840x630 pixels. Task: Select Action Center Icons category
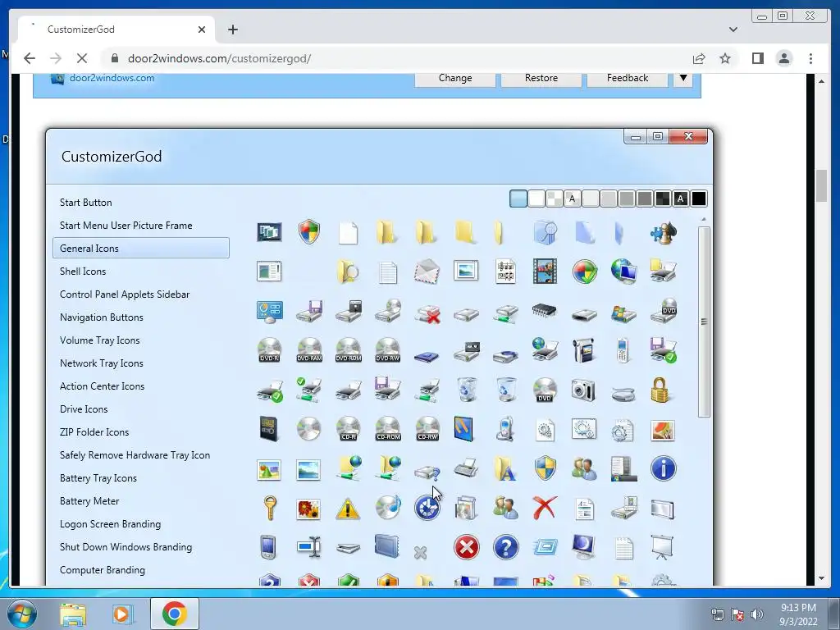103,386
